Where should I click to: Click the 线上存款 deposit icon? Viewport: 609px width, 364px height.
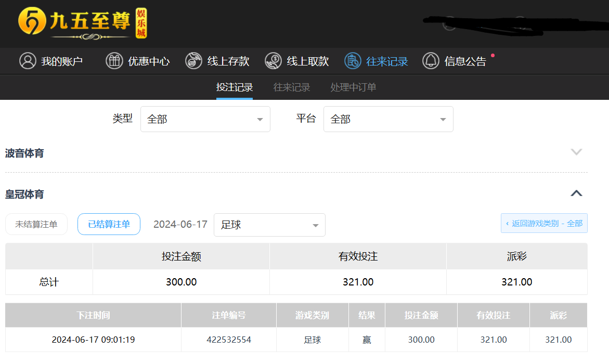pyautogui.click(x=193, y=61)
